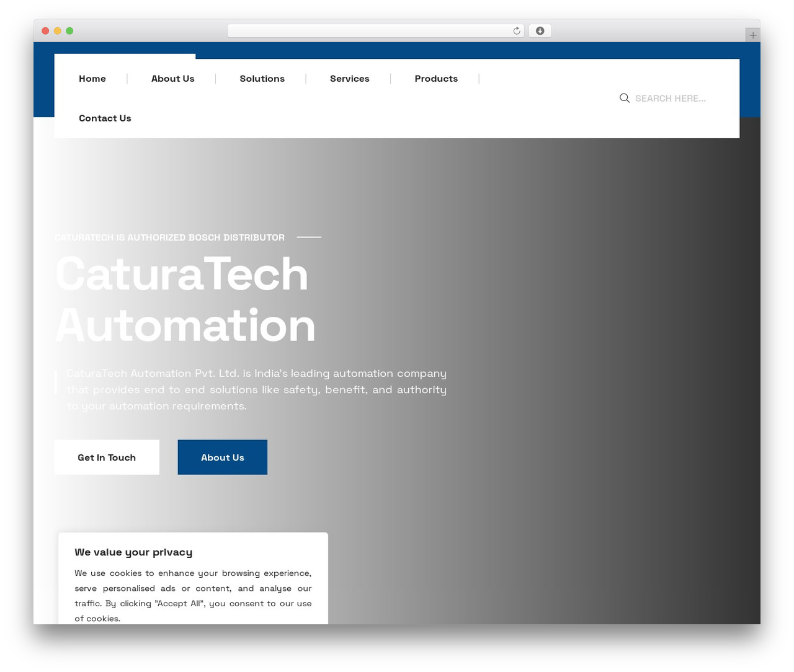This screenshot has width=794, height=672.
Task: Maximize the window with the green button
Action: pos(69,31)
